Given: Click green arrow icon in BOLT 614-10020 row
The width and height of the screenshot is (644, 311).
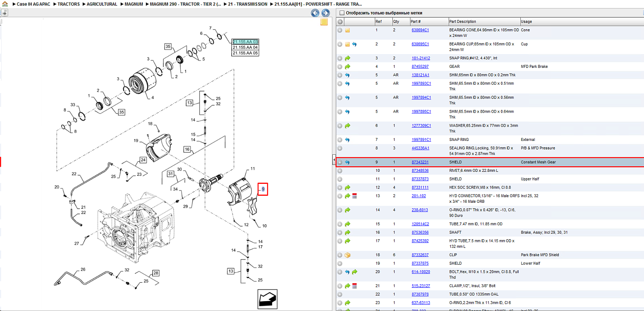Looking at the screenshot, I should 355,272.
